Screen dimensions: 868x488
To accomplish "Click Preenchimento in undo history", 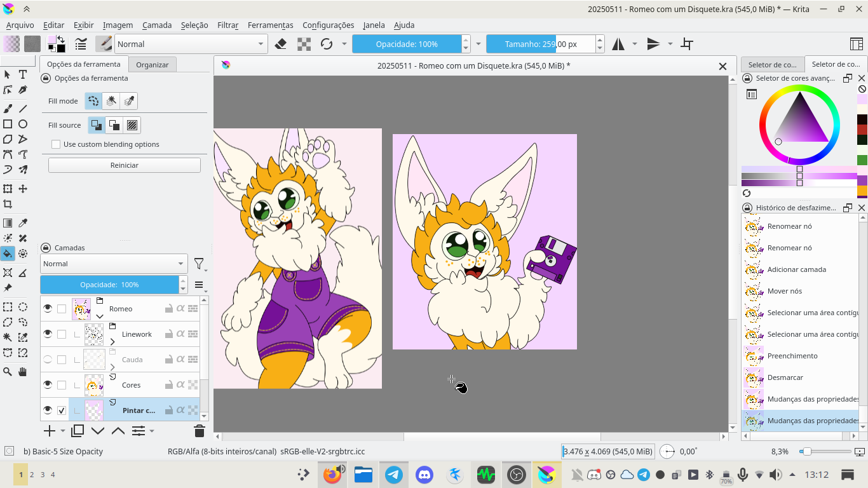I will point(792,356).
